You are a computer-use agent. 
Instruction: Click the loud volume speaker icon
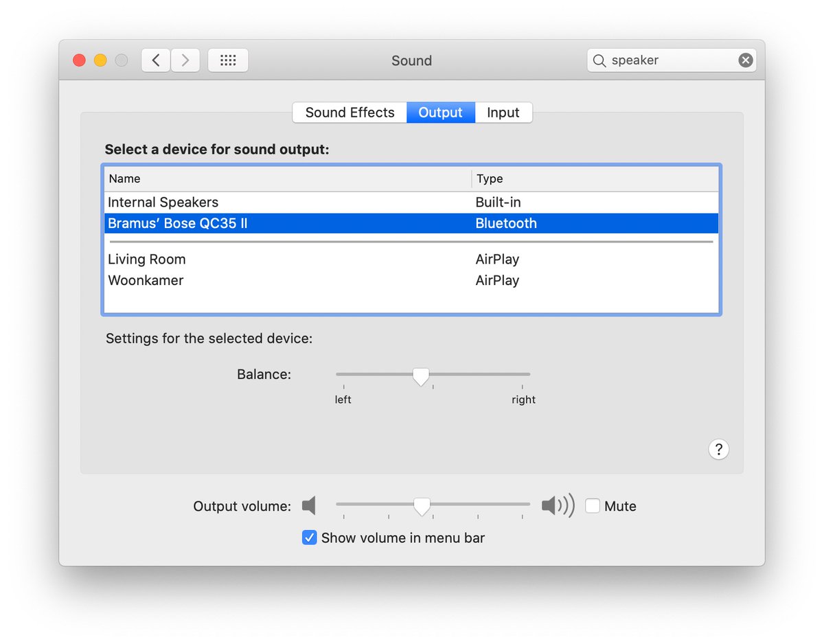558,506
